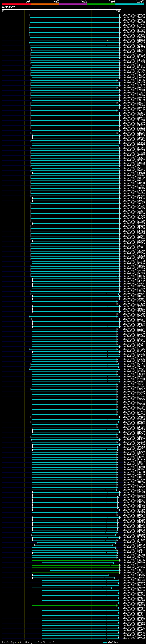Select hit label UniRef100_Q9SEB9
The width and height of the screenshot is (146, 644).
134,100
